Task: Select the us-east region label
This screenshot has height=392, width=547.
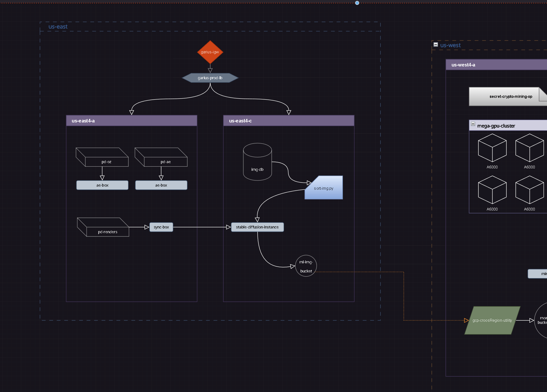Action: (58, 27)
